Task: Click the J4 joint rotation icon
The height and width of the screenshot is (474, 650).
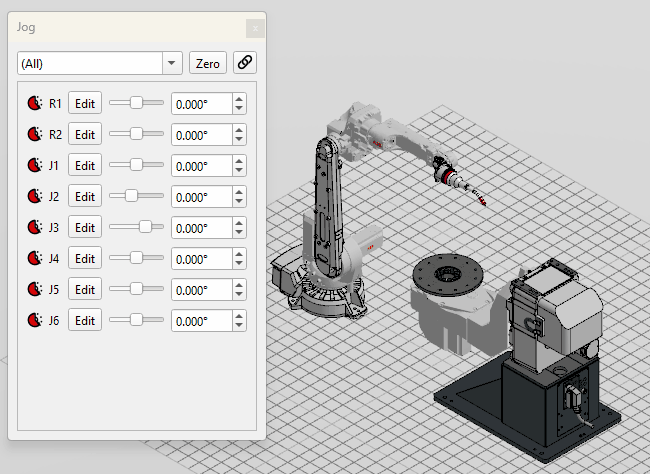Action: tap(35, 258)
